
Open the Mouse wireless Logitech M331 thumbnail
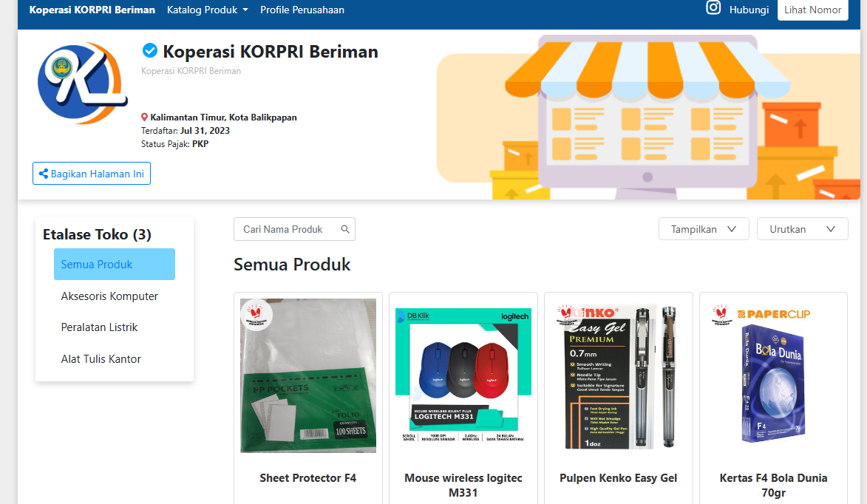463,376
